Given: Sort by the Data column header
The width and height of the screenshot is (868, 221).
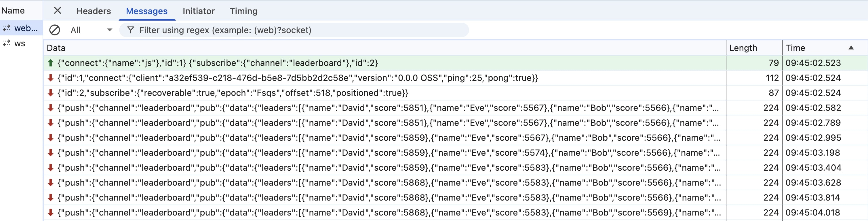Looking at the screenshot, I should pyautogui.click(x=384, y=48).
